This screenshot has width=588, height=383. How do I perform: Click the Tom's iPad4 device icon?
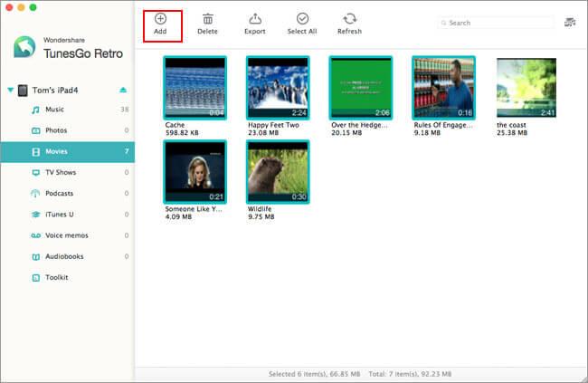[x=23, y=91]
